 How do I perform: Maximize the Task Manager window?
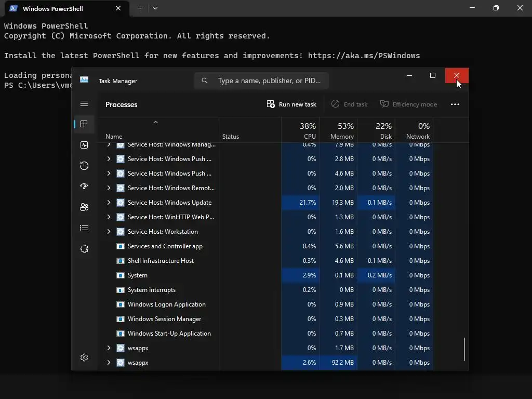433,75
